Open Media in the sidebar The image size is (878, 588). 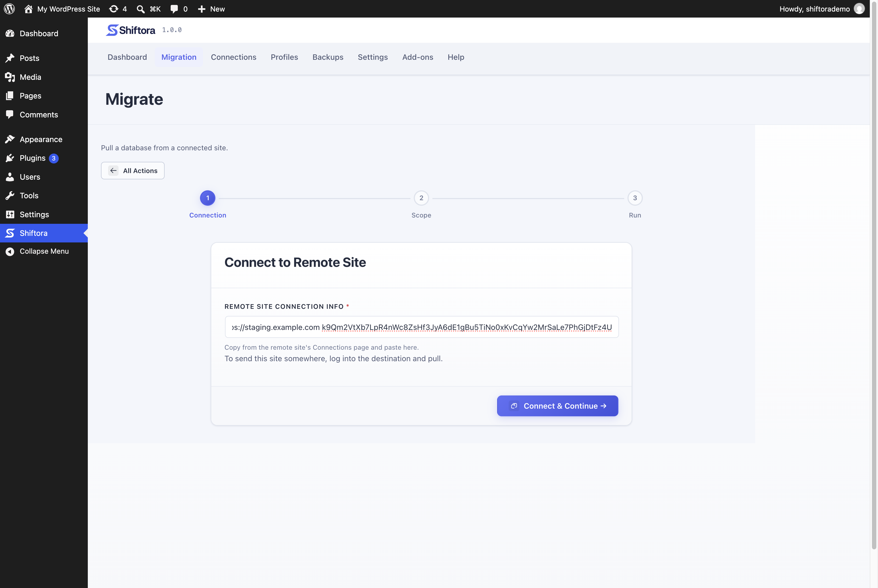pyautogui.click(x=44, y=77)
